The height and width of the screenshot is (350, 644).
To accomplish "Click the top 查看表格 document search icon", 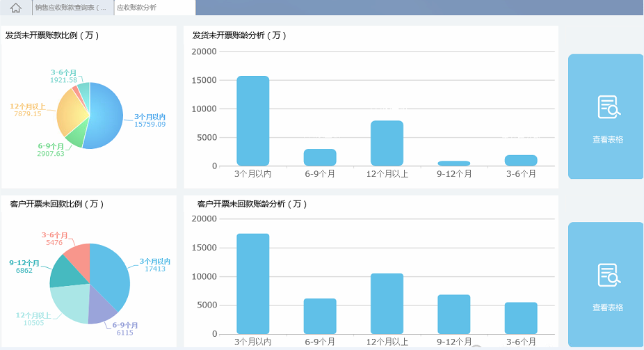I will [608, 107].
